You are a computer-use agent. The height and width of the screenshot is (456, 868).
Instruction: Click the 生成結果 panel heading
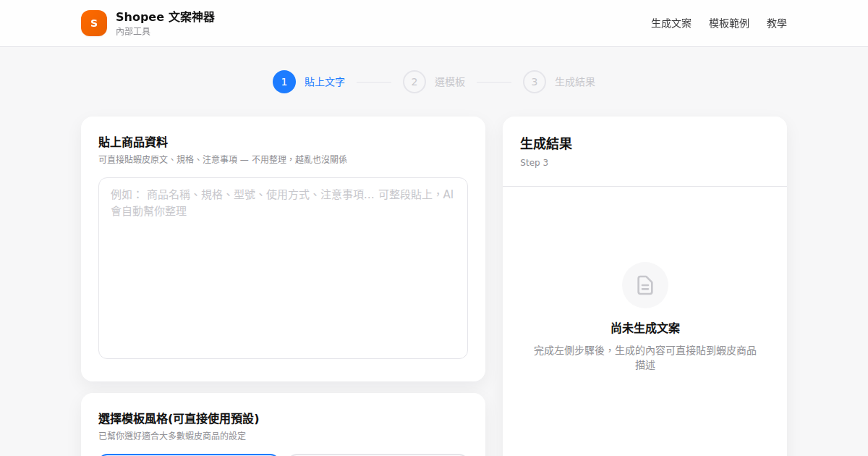[x=546, y=143]
